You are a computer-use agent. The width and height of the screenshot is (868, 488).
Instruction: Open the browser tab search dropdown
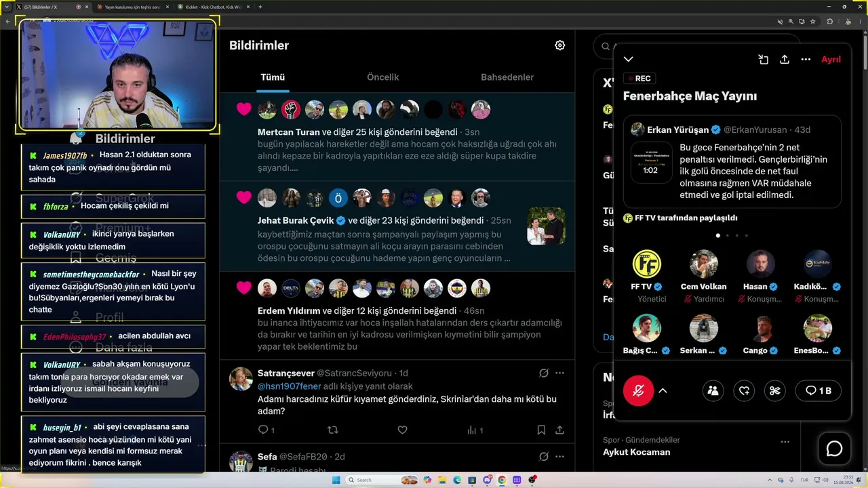click(x=7, y=7)
